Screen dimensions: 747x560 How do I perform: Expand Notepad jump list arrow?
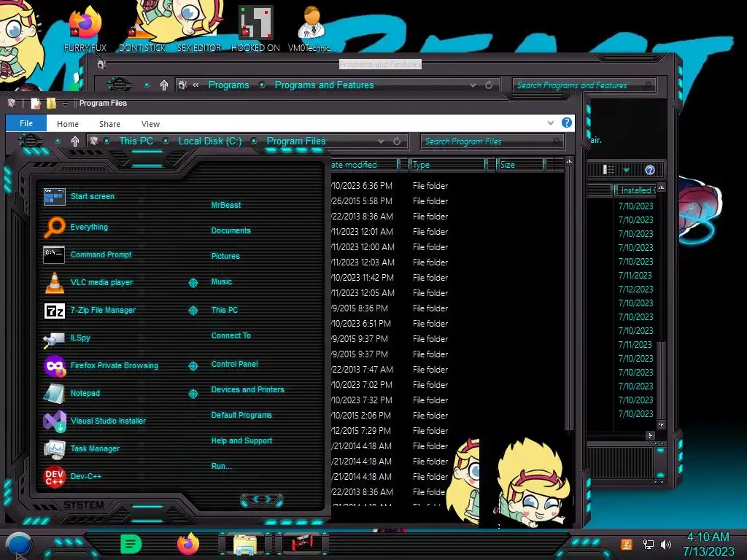(193, 394)
